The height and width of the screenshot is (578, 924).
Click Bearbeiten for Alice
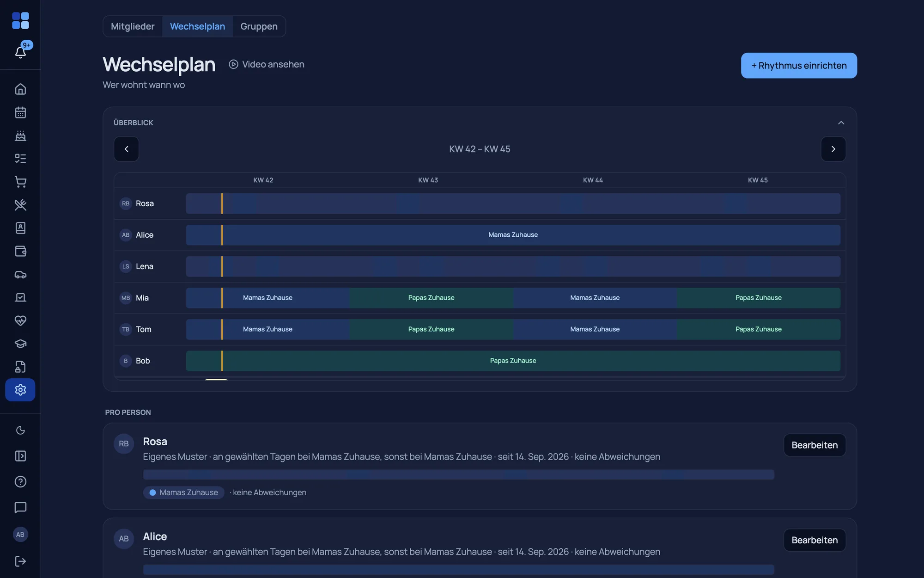pyautogui.click(x=815, y=540)
